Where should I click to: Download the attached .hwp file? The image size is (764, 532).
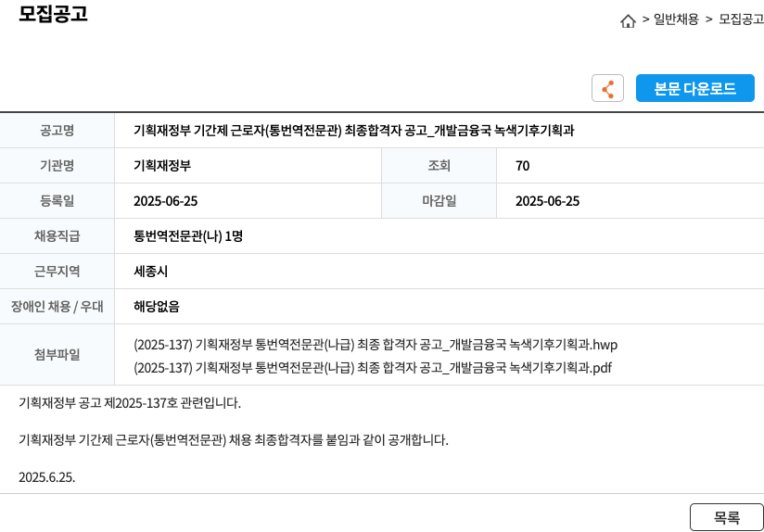pyautogui.click(x=376, y=346)
